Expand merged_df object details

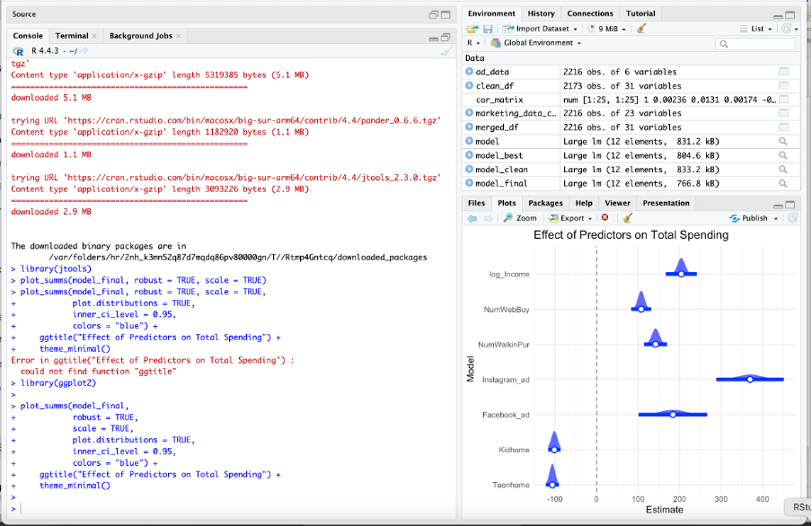tap(469, 127)
